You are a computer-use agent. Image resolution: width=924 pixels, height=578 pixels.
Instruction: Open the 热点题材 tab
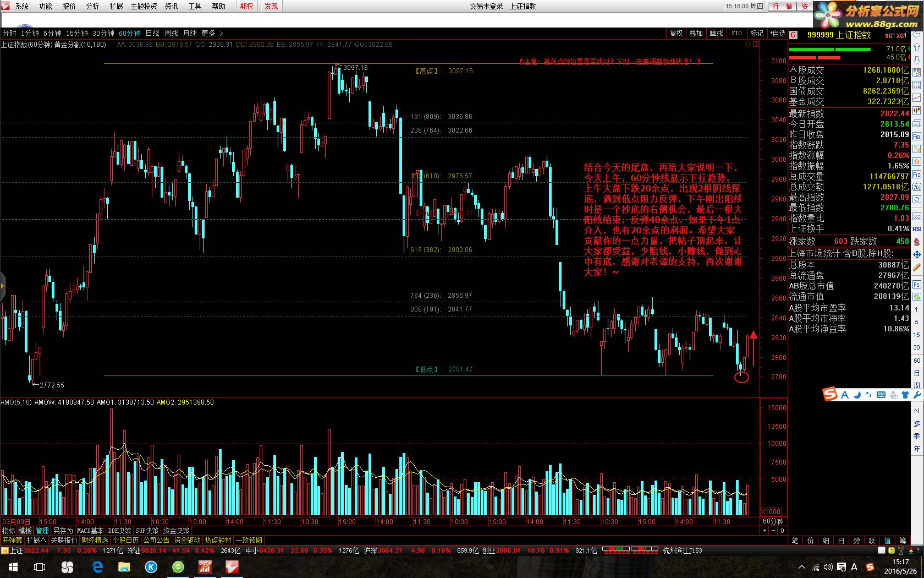tap(218, 541)
